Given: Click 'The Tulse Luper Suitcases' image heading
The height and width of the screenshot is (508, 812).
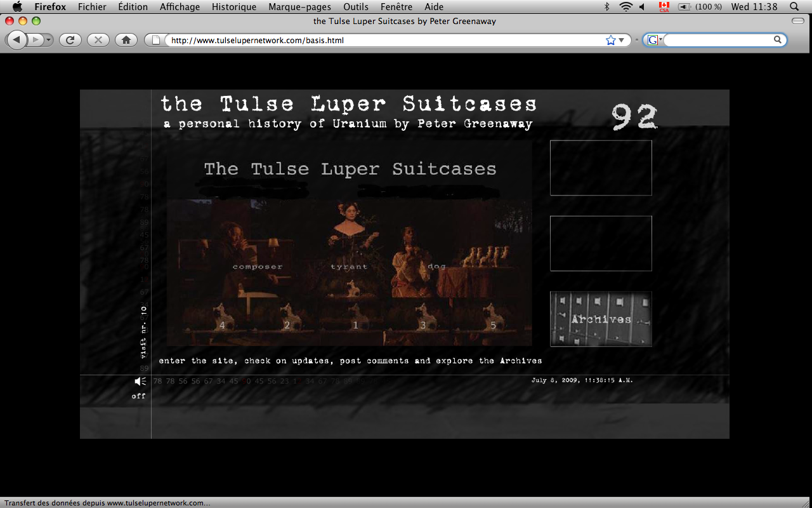Looking at the screenshot, I should click(350, 169).
